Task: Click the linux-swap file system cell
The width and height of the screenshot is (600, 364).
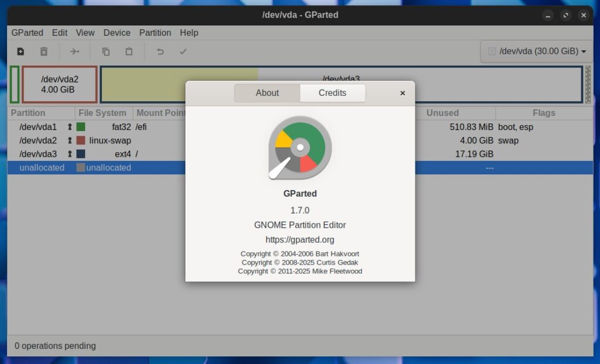Action: coord(110,140)
